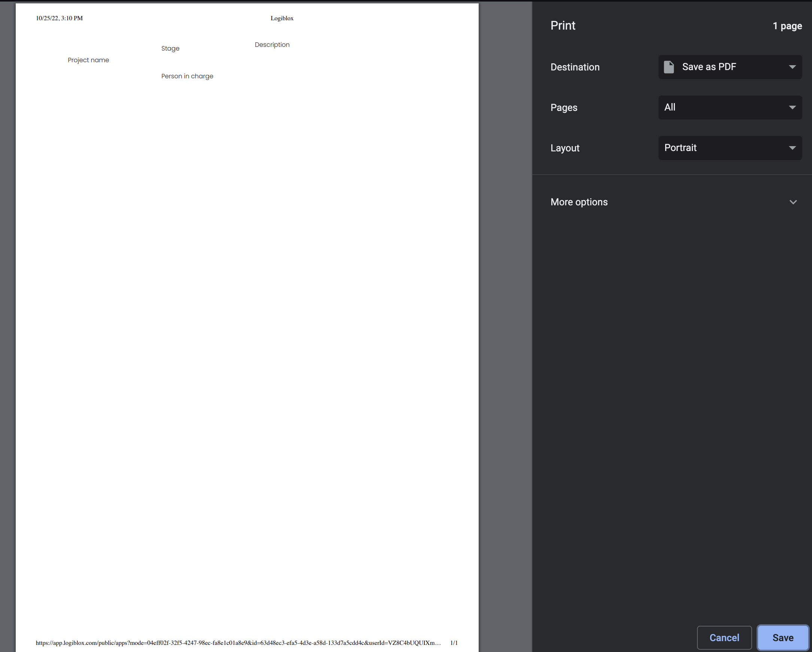Click Person in charge text in preview

pos(187,76)
